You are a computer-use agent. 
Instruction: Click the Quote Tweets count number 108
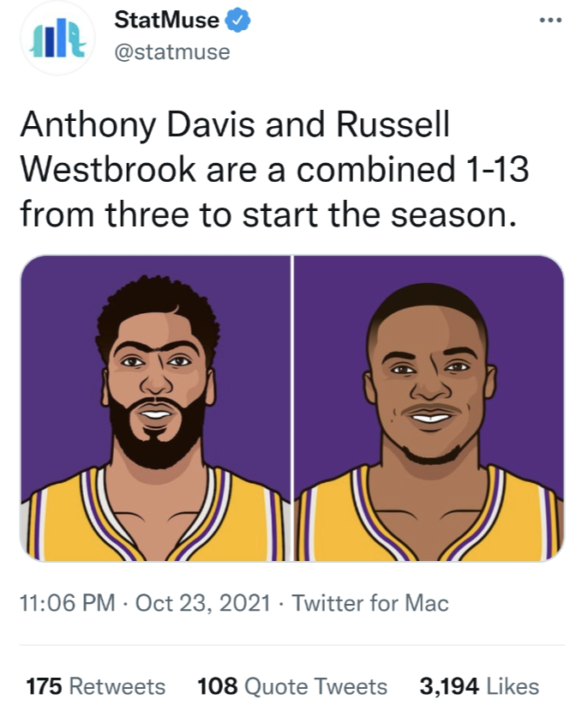pos(218,686)
